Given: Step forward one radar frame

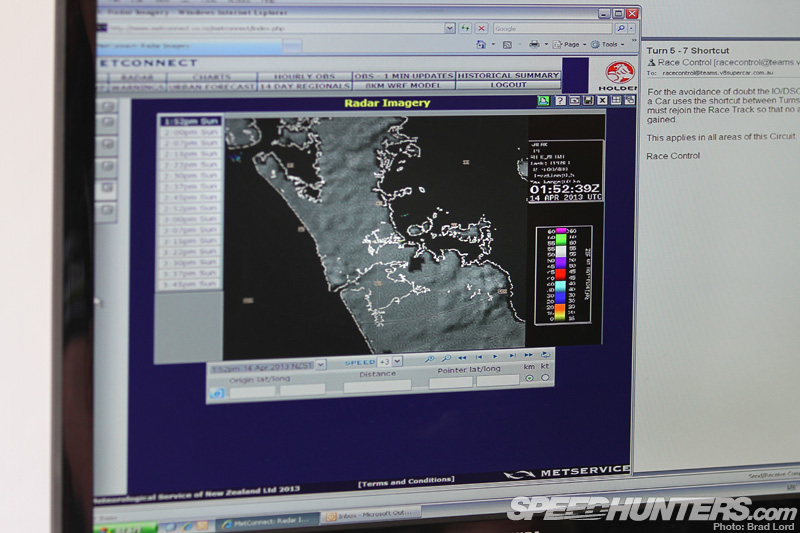Looking at the screenshot, I should pos(512,356).
